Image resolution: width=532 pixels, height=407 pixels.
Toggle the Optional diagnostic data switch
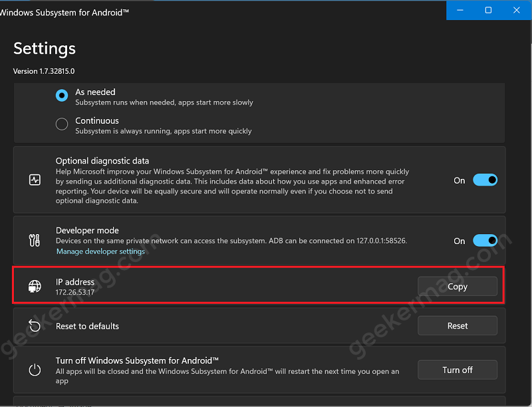pyautogui.click(x=485, y=180)
